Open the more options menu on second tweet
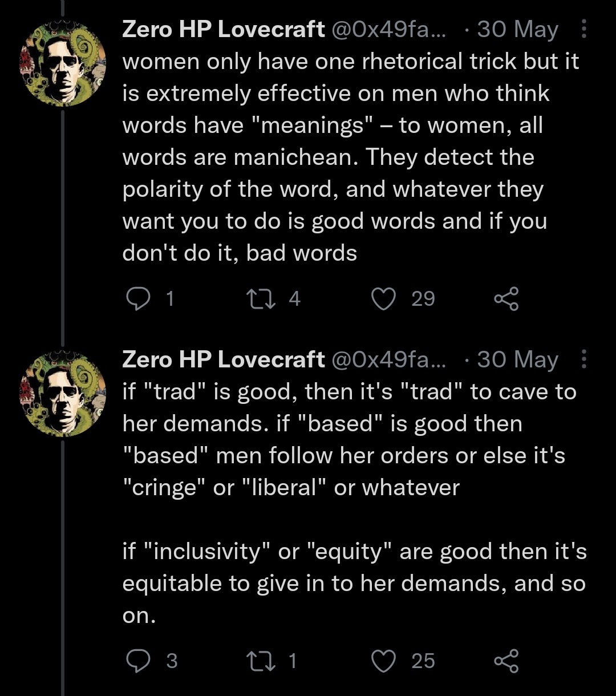The height and width of the screenshot is (696, 616). pos(583,359)
